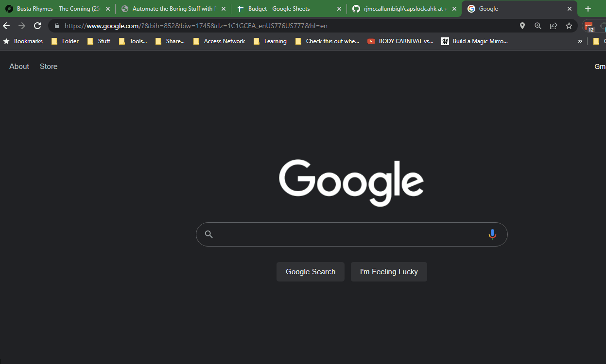Click the address bar URL

click(196, 26)
